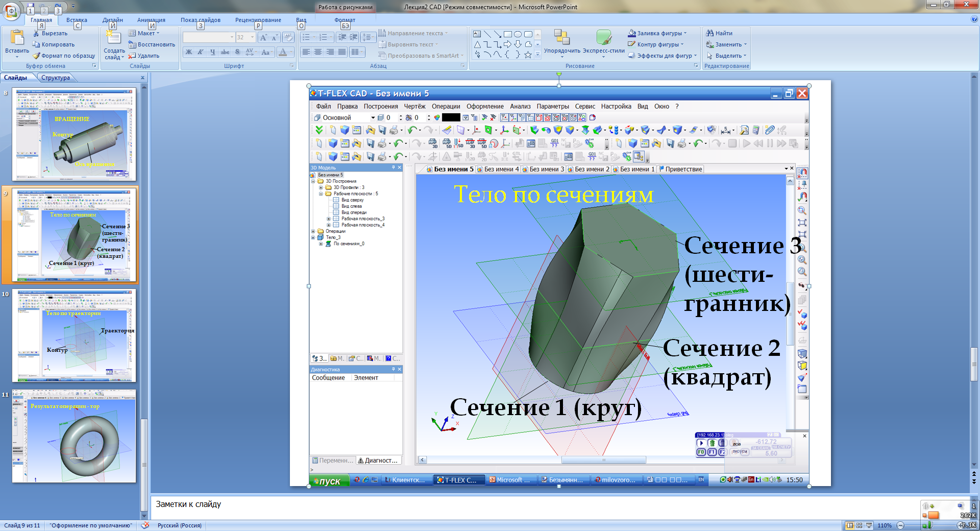The height and width of the screenshot is (531, 980).
Task: Open the Макет layout dropdown
Action: [x=144, y=33]
